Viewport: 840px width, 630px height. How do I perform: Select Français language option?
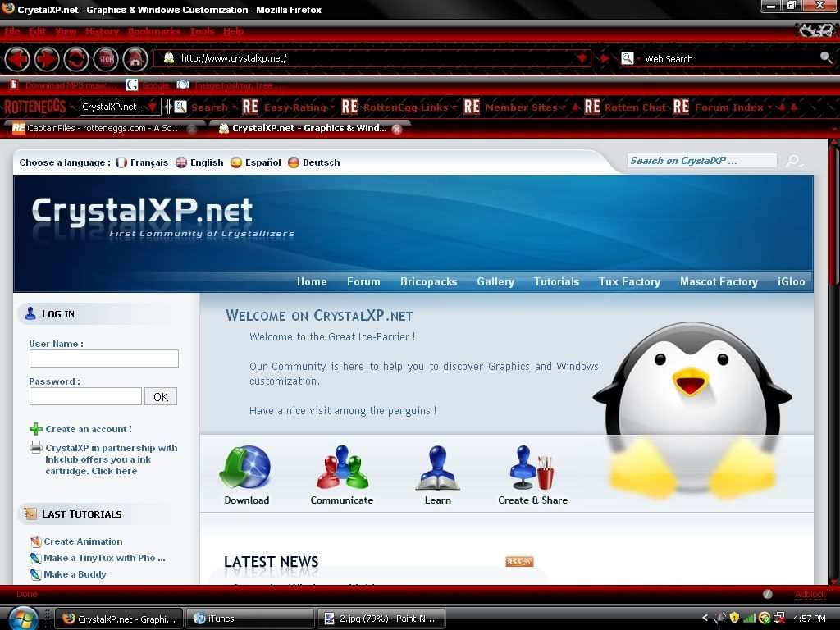142,162
